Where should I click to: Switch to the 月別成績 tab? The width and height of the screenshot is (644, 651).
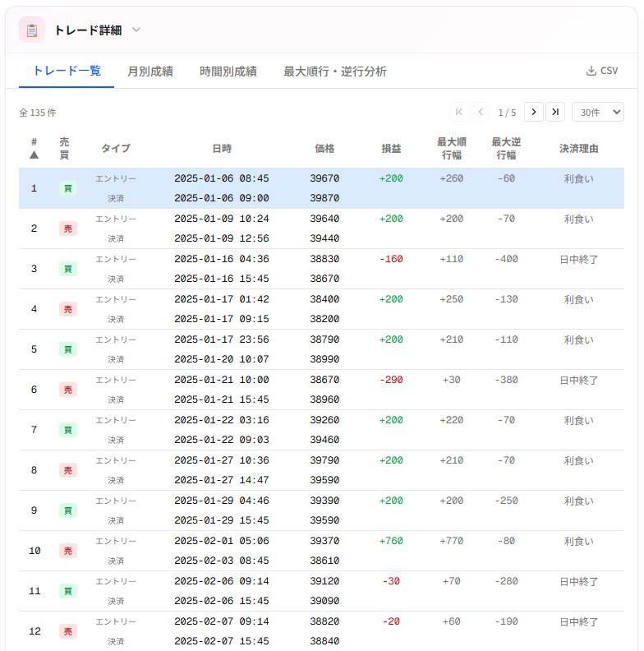tap(149, 72)
